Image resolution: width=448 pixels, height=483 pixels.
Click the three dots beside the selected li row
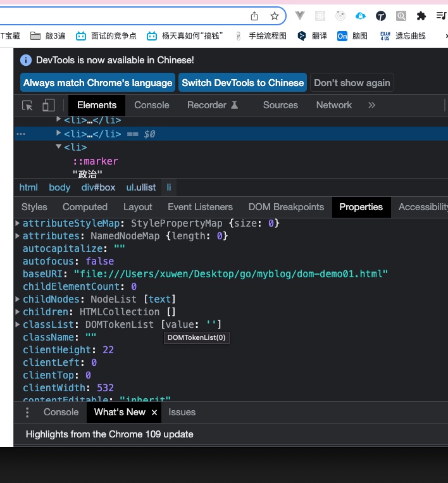(21, 134)
